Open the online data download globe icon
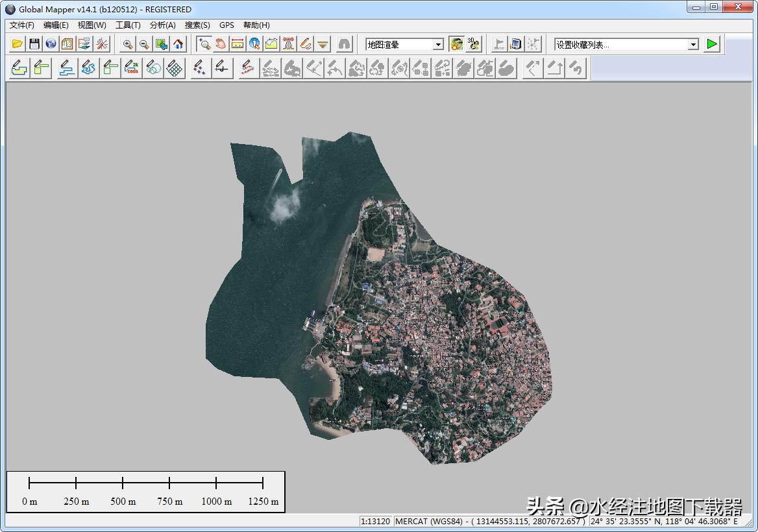758x532 pixels. 51,44
